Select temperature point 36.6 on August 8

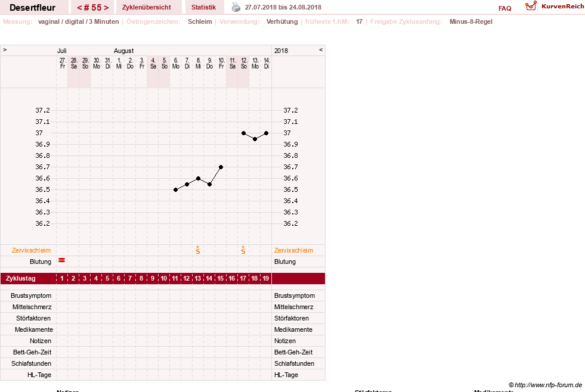(x=199, y=179)
